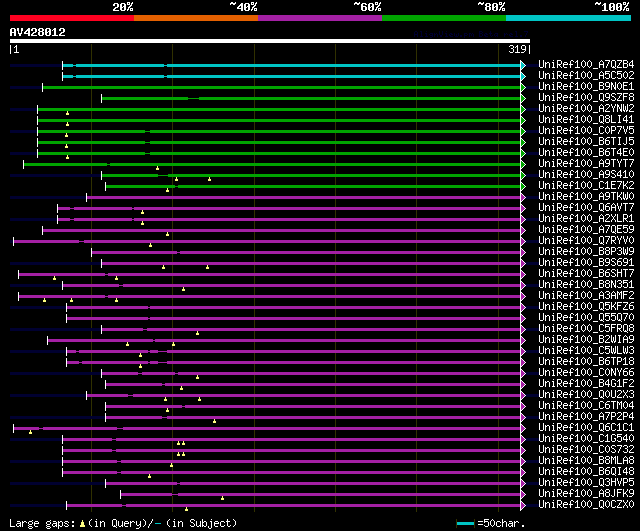Select UniRef100_B6QI48 label
The image size is (640, 531).
coord(586,472)
